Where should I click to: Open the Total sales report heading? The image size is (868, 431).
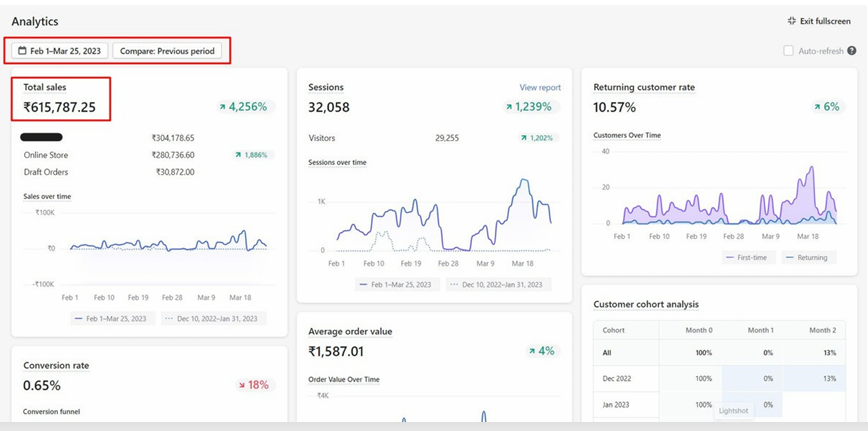pyautogui.click(x=45, y=88)
